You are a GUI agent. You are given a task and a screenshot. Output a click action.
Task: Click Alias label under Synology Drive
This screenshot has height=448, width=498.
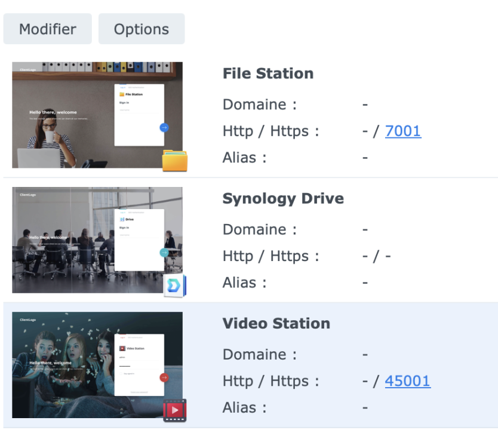click(x=245, y=283)
